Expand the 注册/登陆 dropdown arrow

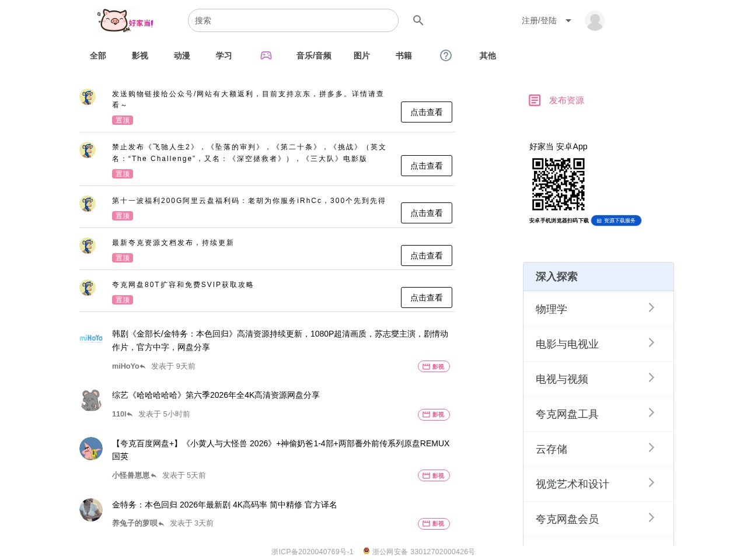(x=568, y=20)
